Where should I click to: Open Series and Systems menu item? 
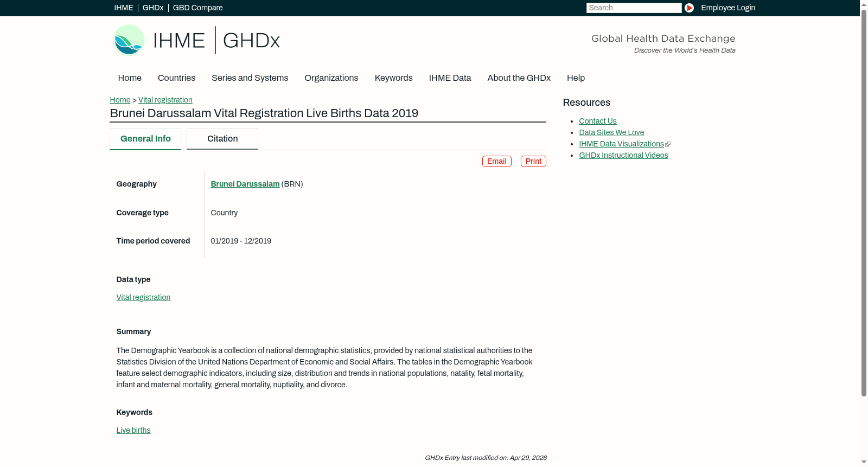250,78
